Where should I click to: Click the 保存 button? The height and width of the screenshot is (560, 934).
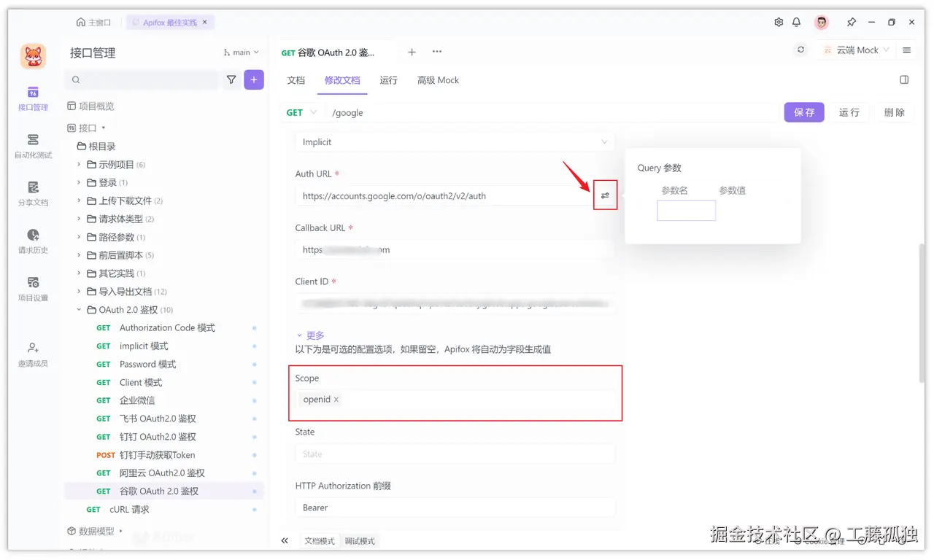point(803,112)
